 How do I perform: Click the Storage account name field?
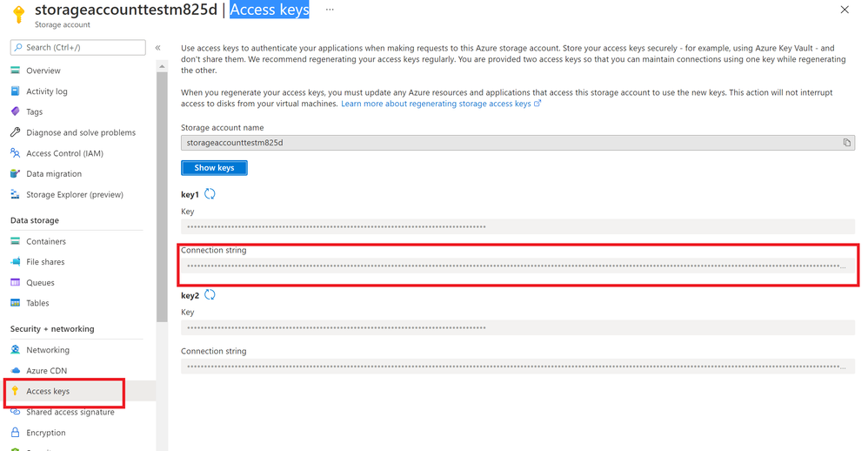coord(517,143)
